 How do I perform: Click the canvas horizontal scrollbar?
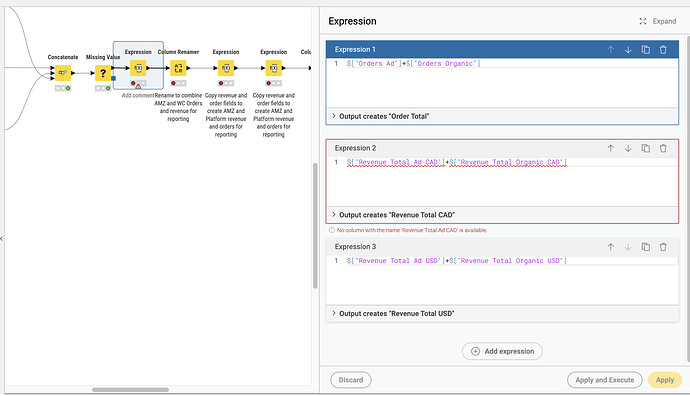tap(130, 389)
